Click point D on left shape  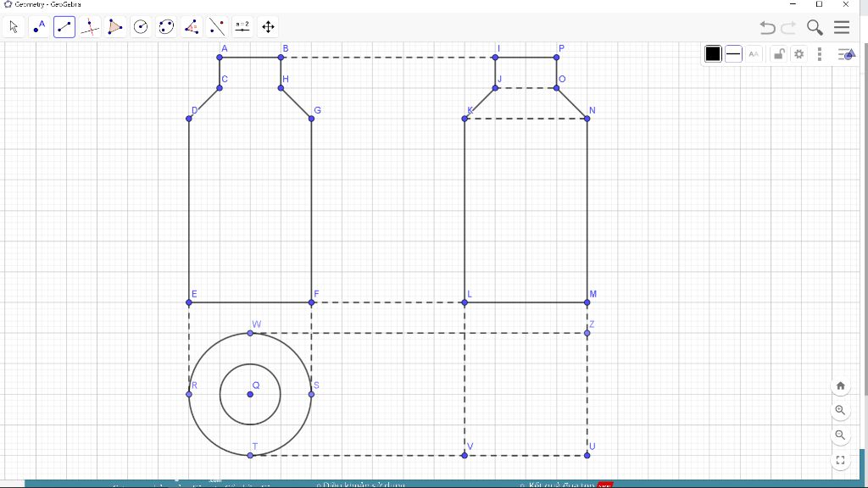point(189,119)
